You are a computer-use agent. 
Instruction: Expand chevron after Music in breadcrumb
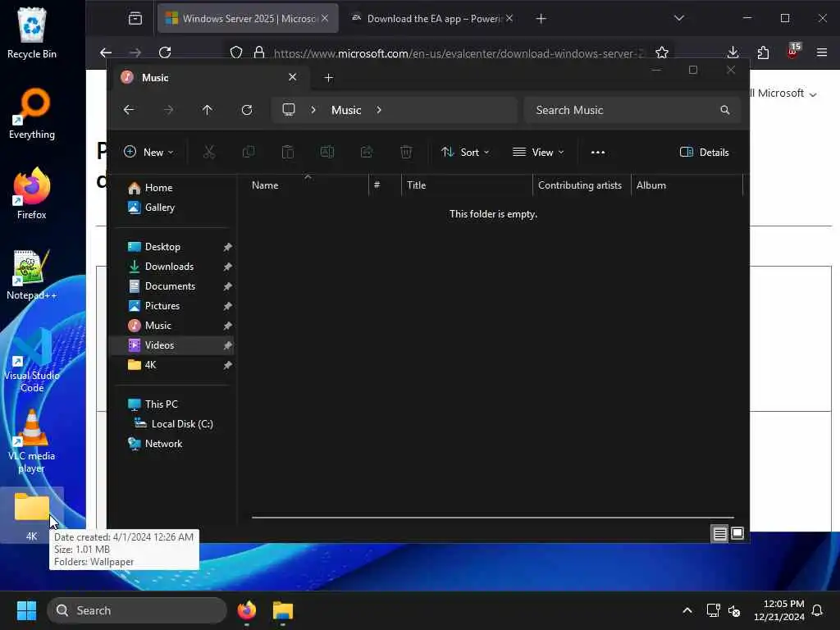(x=379, y=110)
